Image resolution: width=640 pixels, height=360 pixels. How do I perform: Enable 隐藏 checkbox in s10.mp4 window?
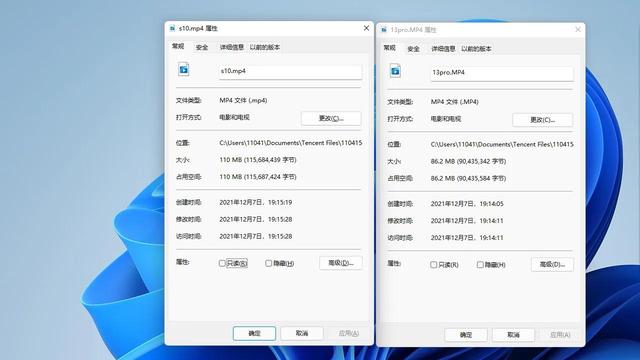point(268,263)
